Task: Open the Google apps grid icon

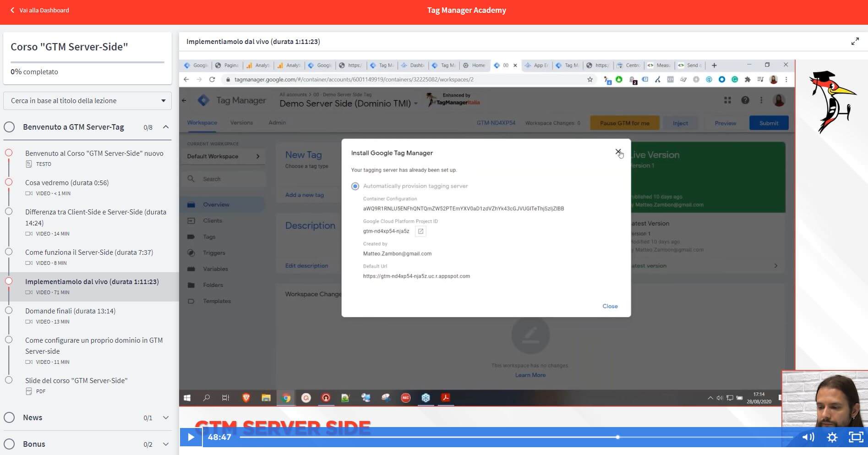Action: click(727, 100)
